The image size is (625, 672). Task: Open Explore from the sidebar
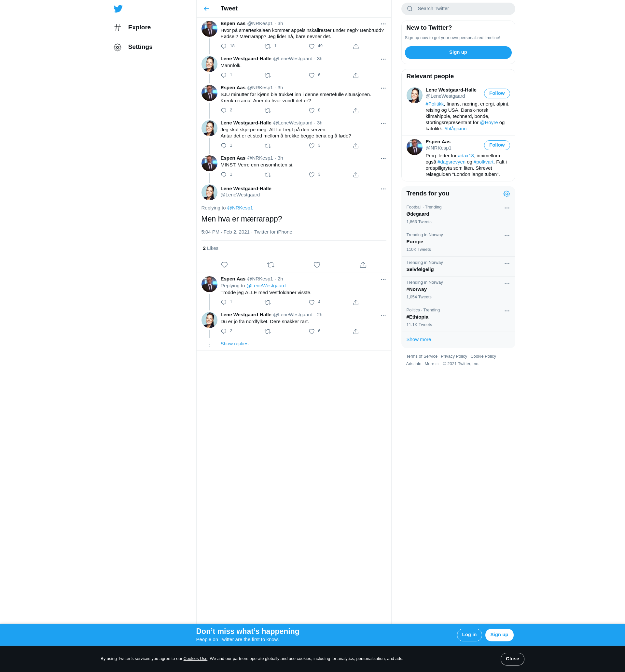(133, 28)
